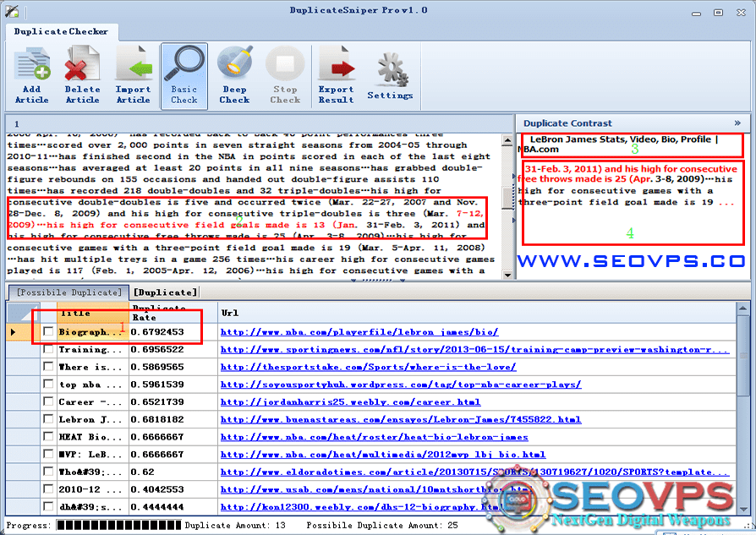Start Deep Check flashlight tool

click(x=235, y=76)
